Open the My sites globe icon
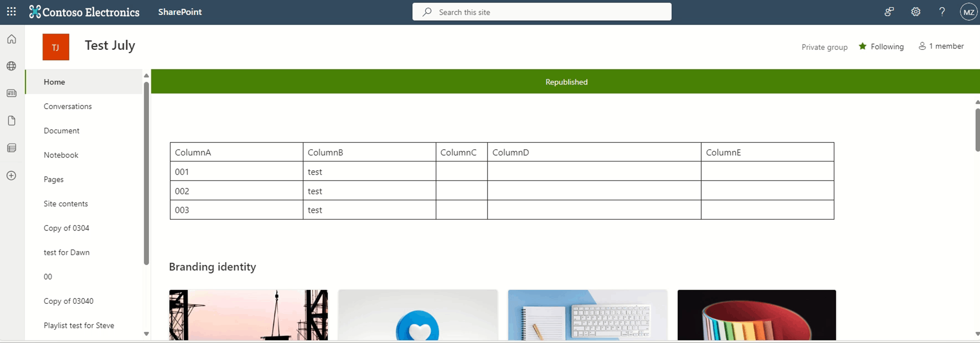This screenshot has width=980, height=343. click(x=12, y=66)
